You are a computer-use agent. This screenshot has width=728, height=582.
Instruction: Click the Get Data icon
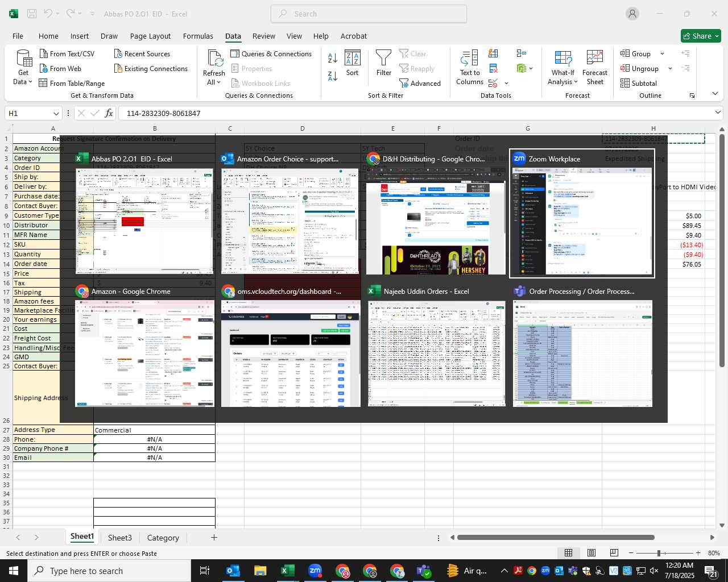pyautogui.click(x=24, y=59)
